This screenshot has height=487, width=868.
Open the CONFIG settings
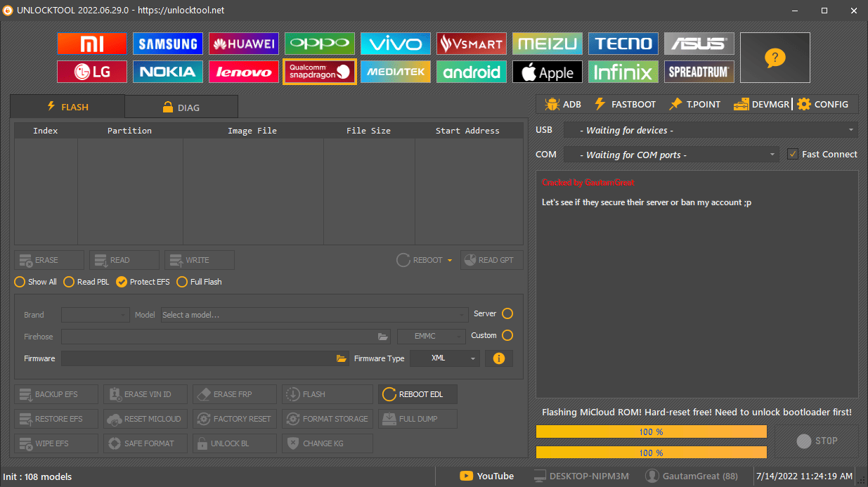pos(824,103)
